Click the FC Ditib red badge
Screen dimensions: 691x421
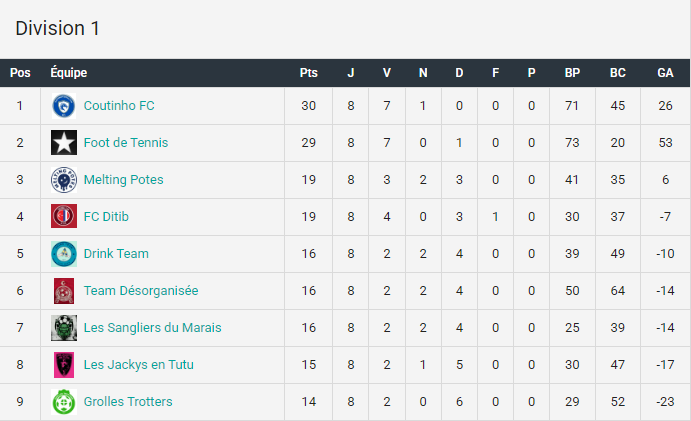64,216
